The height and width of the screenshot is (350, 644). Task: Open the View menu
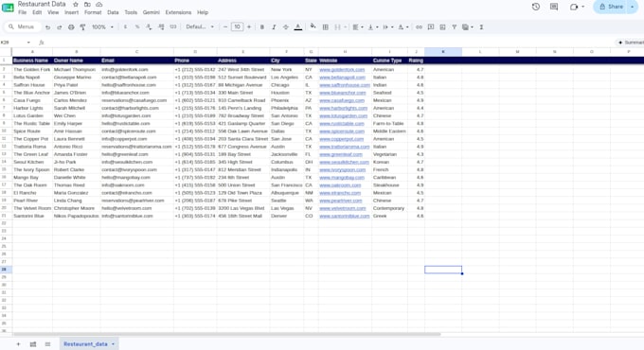[53, 12]
